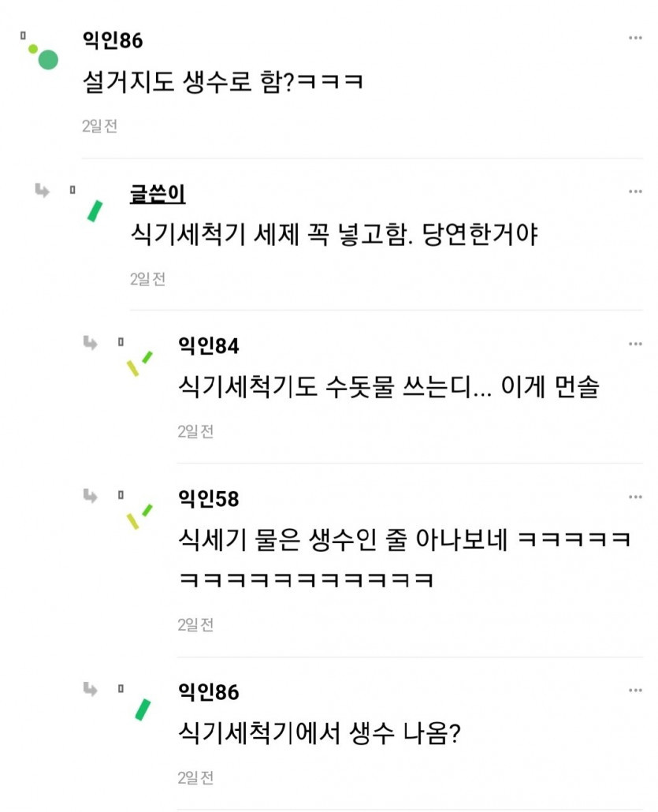Click the avatar next to 익인58
This screenshot has width=658, height=812.
[x=139, y=516]
